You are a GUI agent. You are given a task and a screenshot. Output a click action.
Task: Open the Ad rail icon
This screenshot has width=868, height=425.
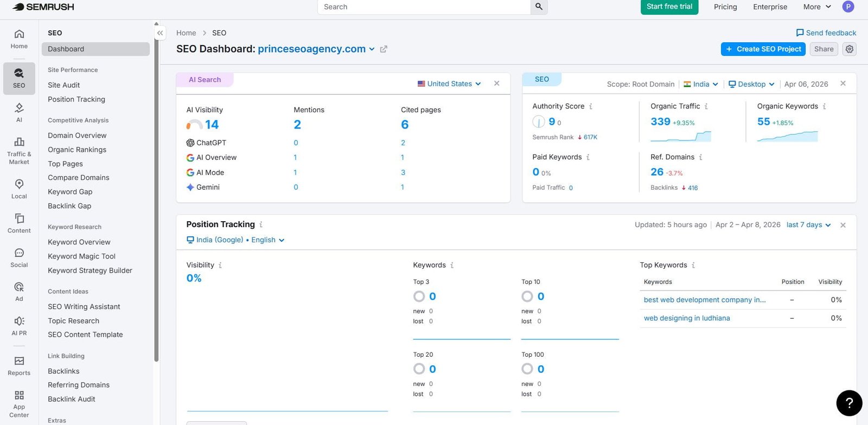(x=19, y=292)
